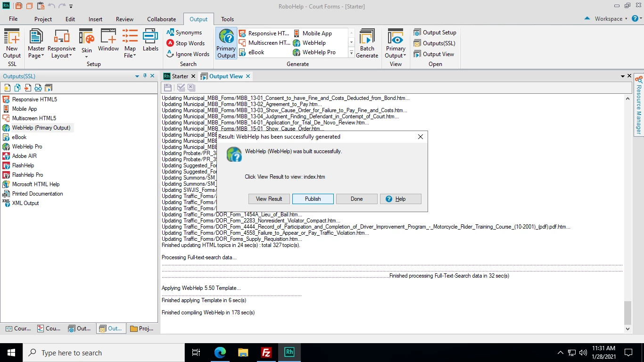This screenshot has width=644, height=362.
Task: Switch to the Collaborate ribbon tab
Action: (161, 19)
